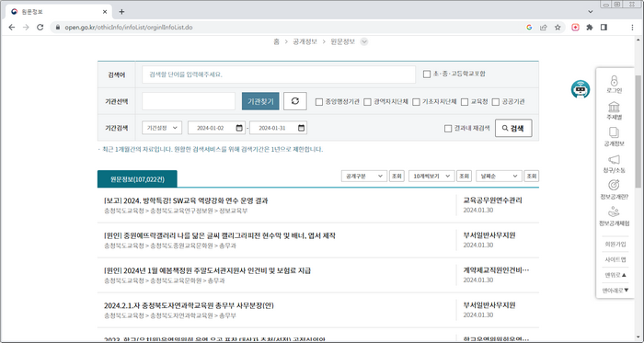644x343 pixels.
Task: Click 조회 next to 공개구분 dropdown
Action: (x=397, y=176)
